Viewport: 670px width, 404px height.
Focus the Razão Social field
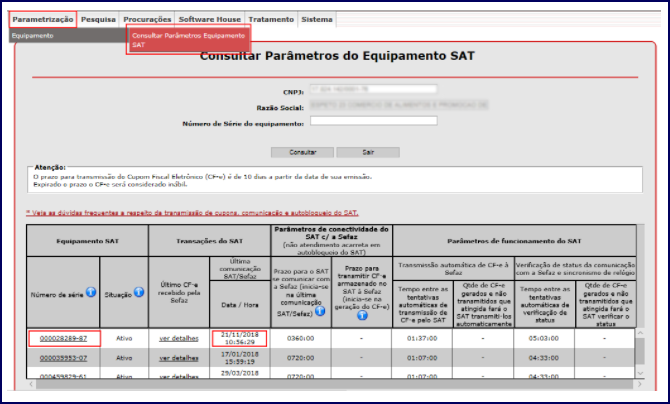(399, 105)
